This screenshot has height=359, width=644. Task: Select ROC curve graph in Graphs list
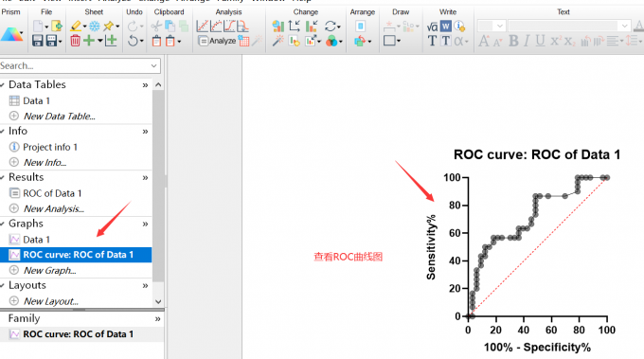pyautogui.click(x=76, y=255)
